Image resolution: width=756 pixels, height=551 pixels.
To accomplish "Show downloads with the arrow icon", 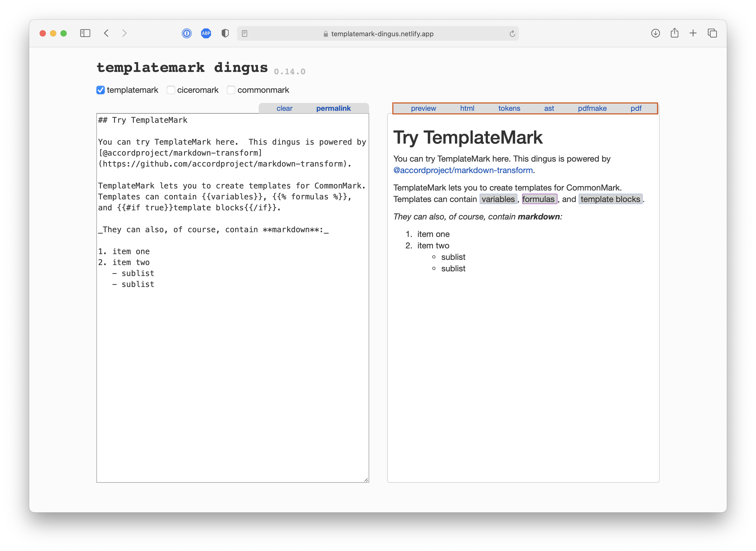I will tap(655, 33).
